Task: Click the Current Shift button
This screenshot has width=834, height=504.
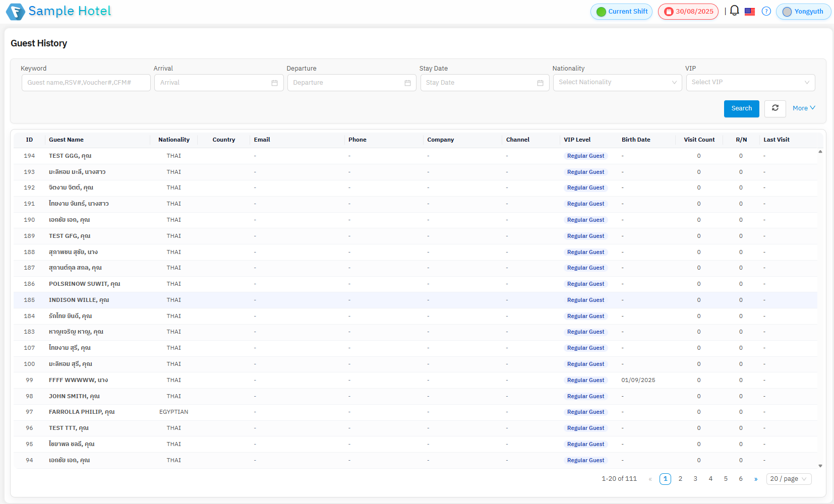Action: [621, 12]
